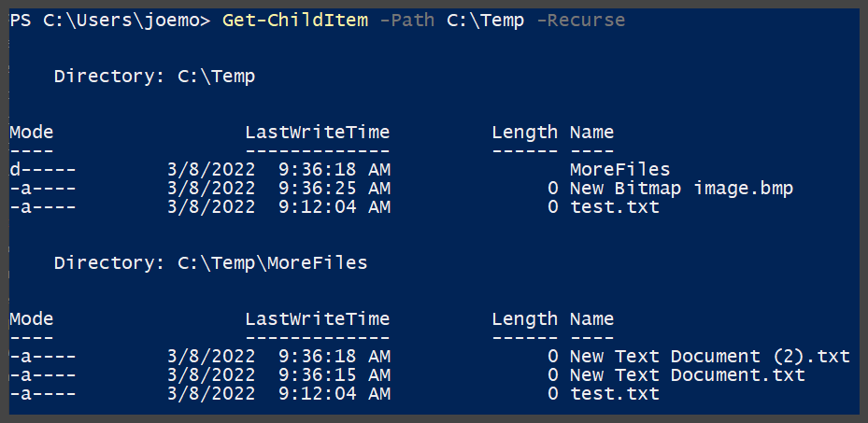Select the MoreFiles folder name in the listing
This screenshot has height=423, width=868.
point(619,170)
